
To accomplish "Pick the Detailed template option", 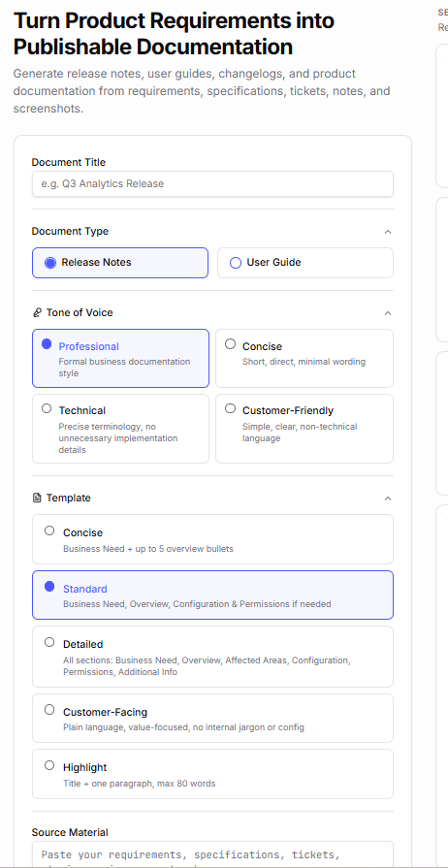I will pos(212,657).
